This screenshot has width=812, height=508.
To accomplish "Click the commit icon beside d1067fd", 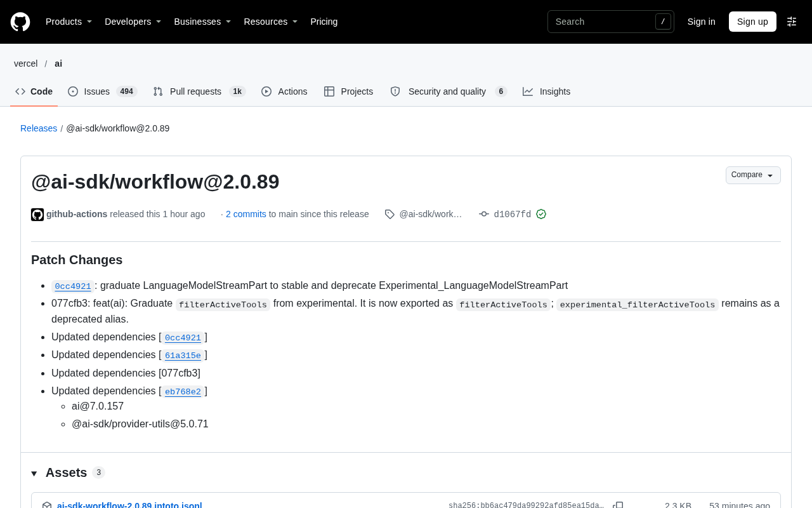I will [x=484, y=214].
